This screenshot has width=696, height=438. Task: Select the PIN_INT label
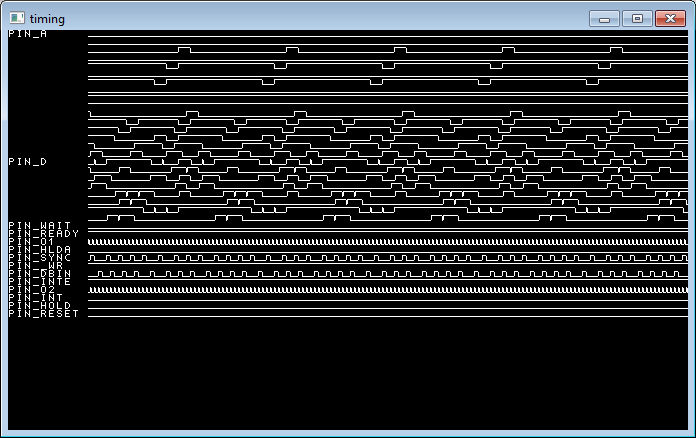point(36,297)
